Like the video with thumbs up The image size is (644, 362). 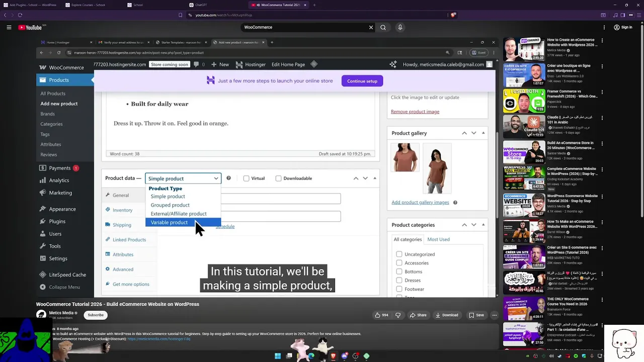click(x=381, y=315)
